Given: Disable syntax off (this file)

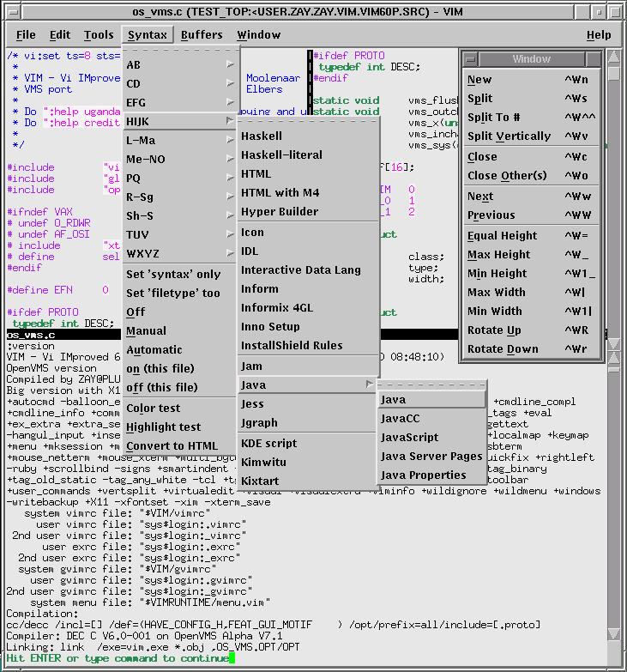Looking at the screenshot, I should pos(180,387).
